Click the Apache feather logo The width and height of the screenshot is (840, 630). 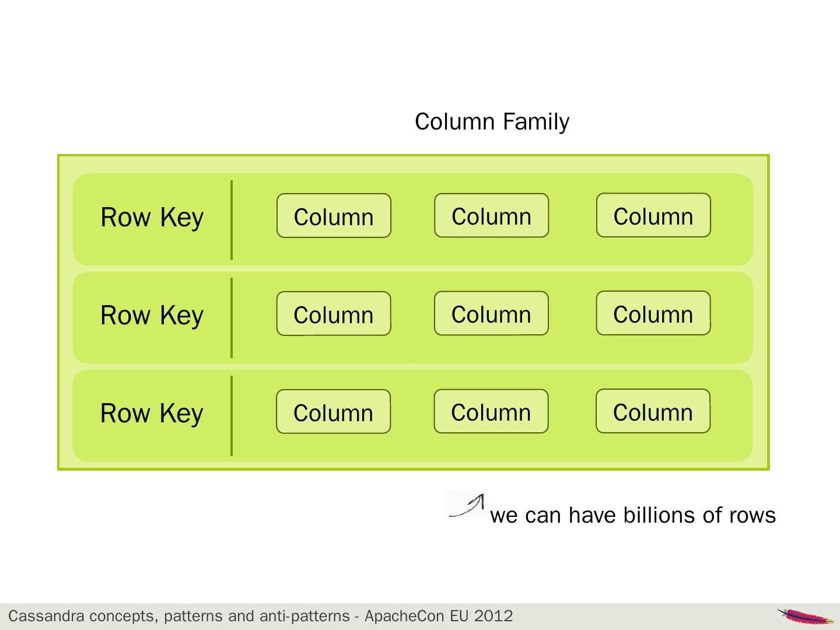click(806, 615)
